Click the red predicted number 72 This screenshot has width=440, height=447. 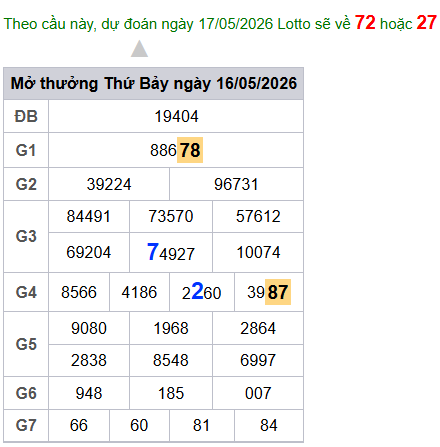pos(365,23)
